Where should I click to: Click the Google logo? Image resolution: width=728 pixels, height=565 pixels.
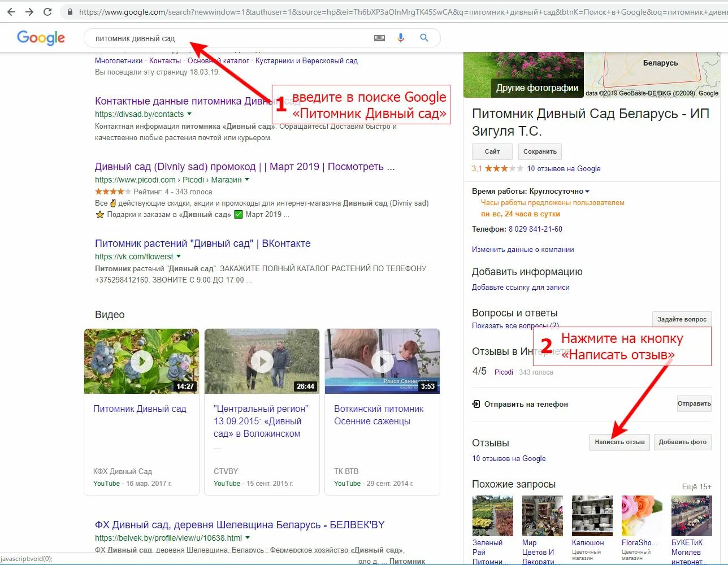pos(41,38)
